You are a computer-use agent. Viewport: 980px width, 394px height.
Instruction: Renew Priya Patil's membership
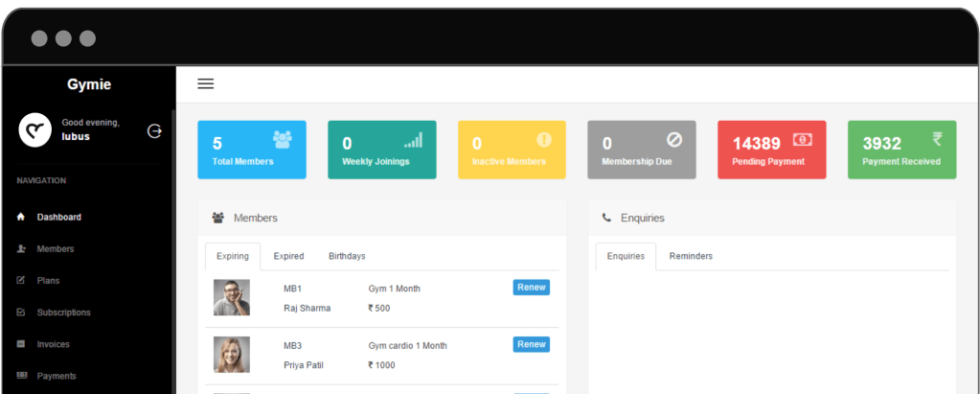point(532,344)
